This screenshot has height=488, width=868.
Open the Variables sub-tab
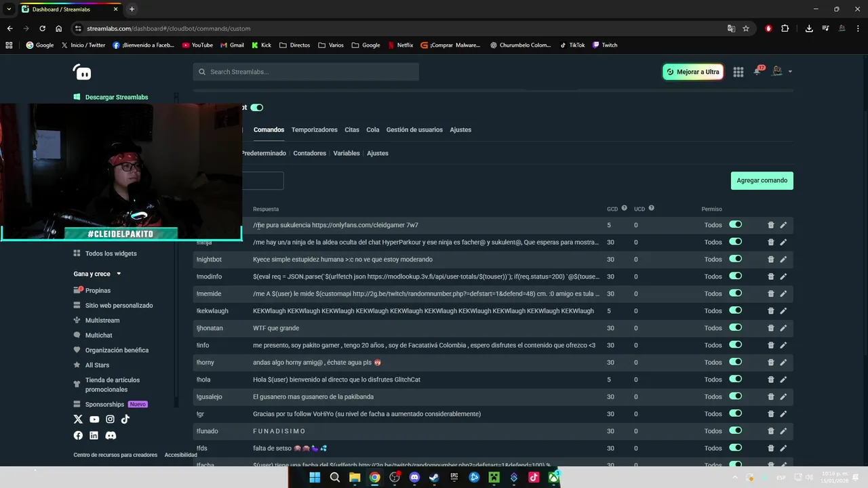click(347, 153)
